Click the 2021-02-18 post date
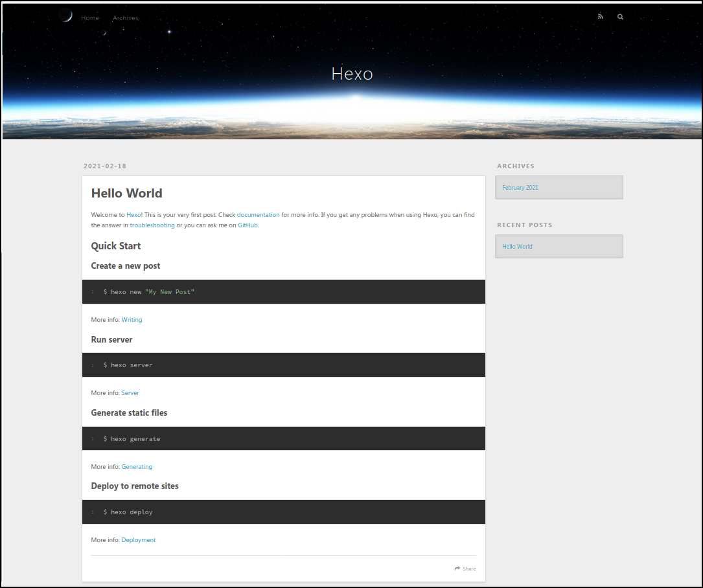 coord(105,166)
